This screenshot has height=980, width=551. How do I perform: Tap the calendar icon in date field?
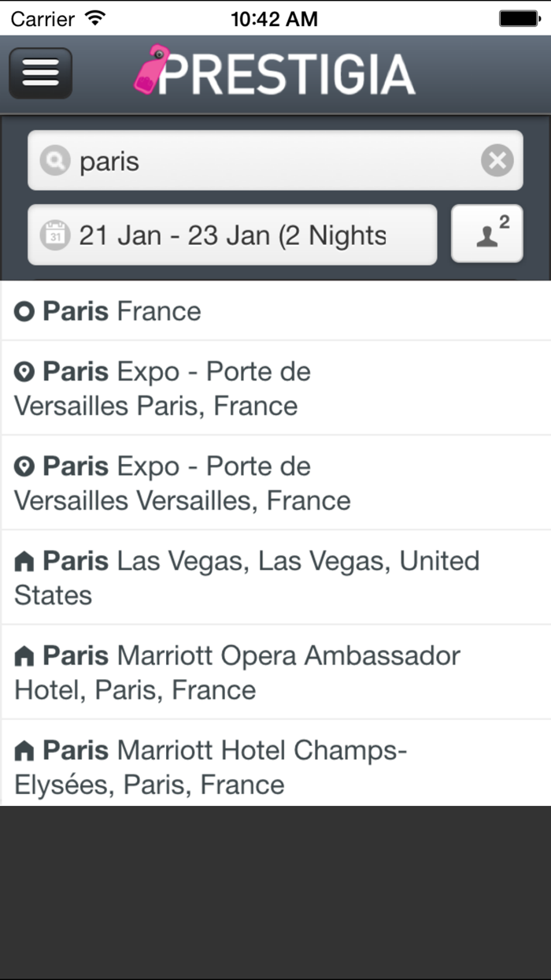click(54, 236)
